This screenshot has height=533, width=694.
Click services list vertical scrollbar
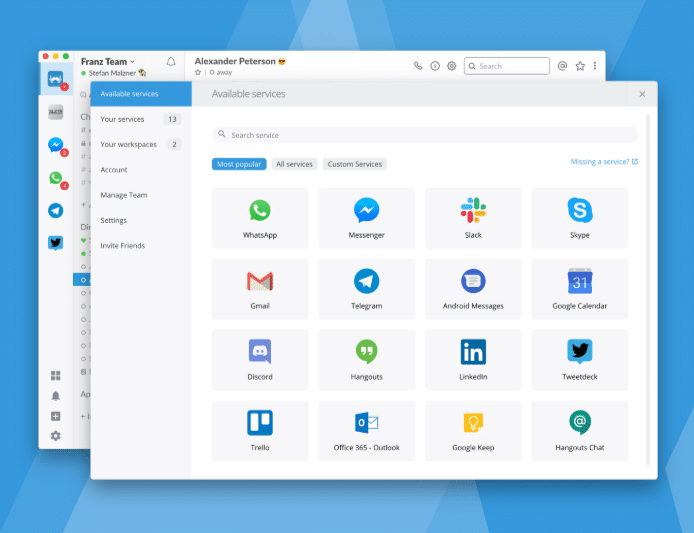(x=648, y=289)
